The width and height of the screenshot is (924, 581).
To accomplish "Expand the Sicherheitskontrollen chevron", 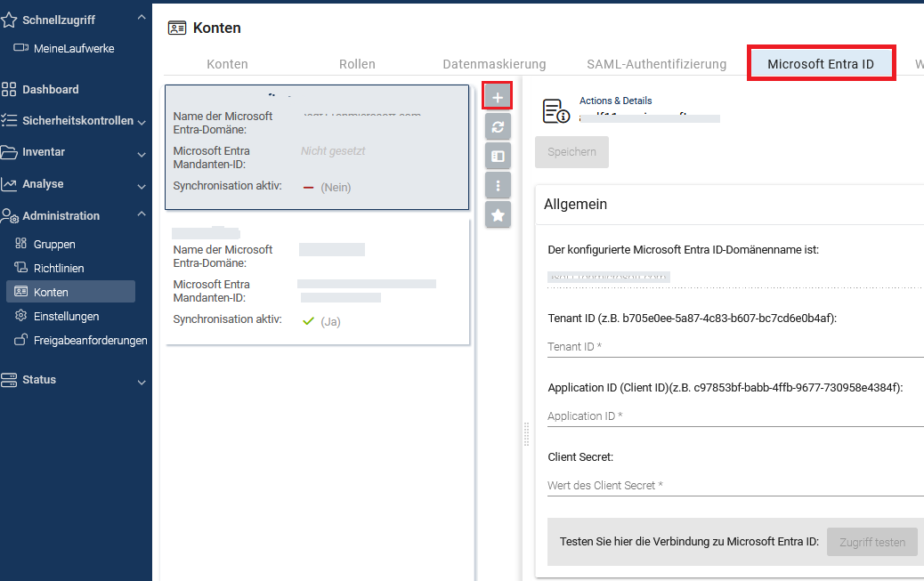I will pos(142,123).
